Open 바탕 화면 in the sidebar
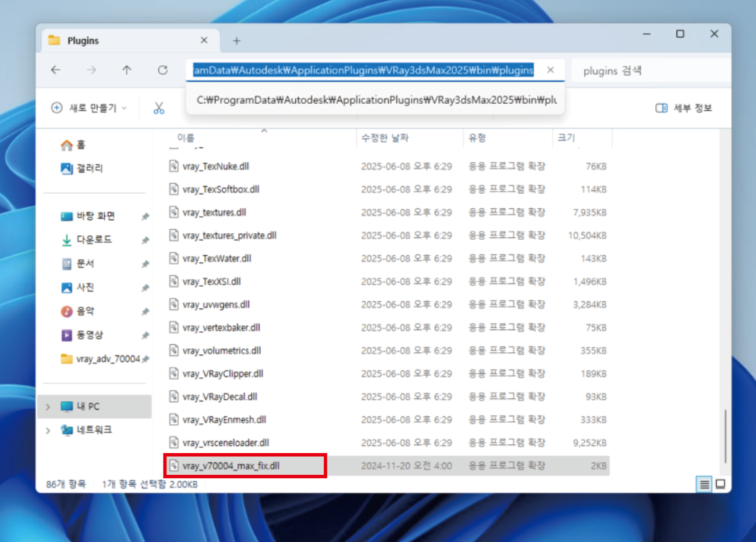Viewport: 756px width, 542px height. 95,216
